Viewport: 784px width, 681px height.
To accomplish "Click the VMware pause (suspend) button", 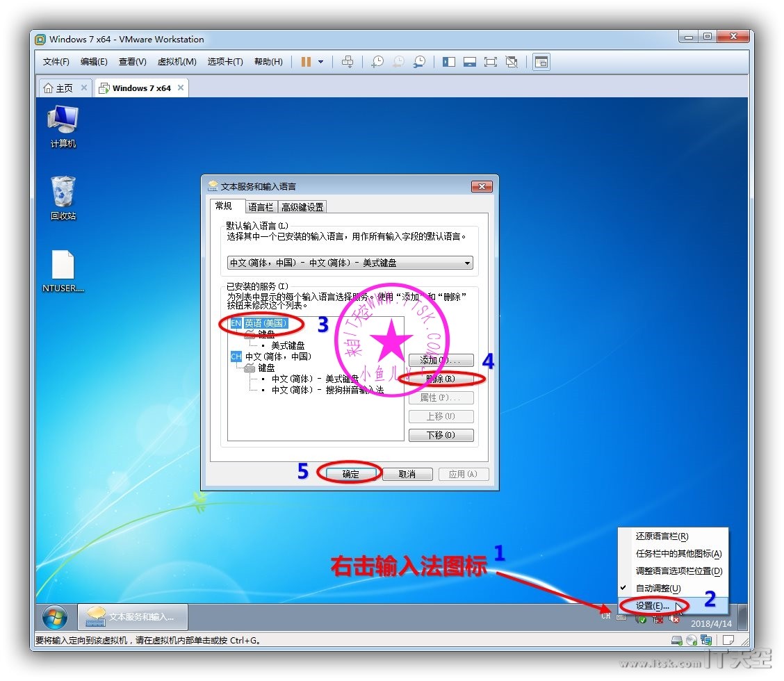I will coord(306,62).
